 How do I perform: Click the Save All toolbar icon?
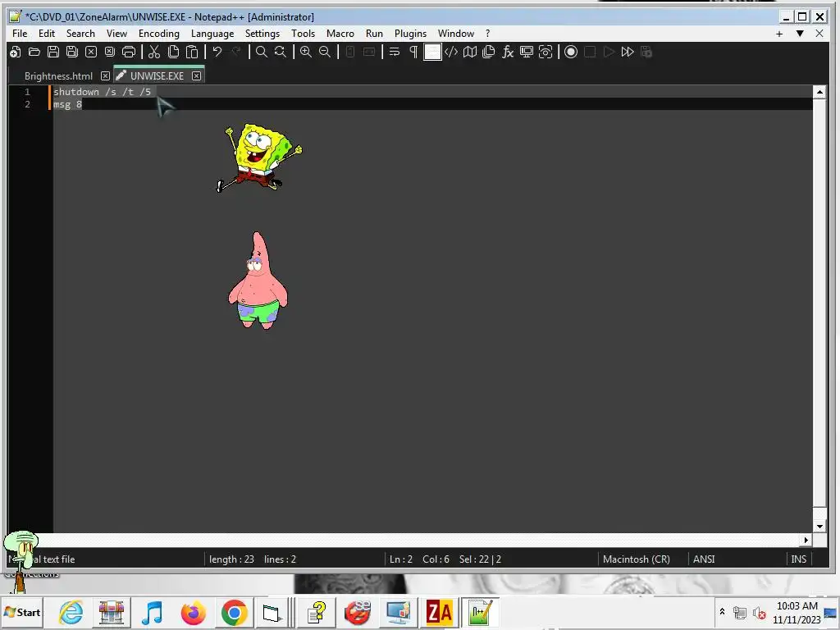tap(72, 52)
